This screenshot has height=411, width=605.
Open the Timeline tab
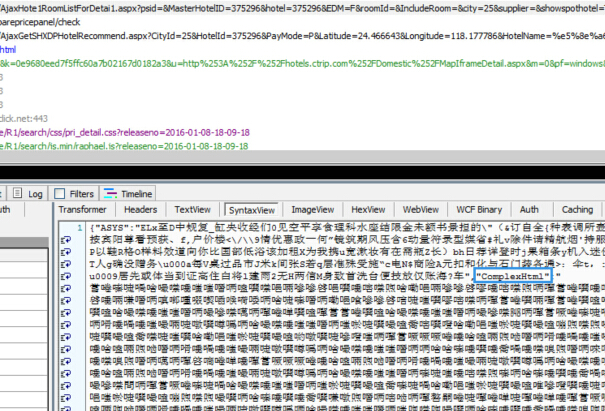click(128, 194)
